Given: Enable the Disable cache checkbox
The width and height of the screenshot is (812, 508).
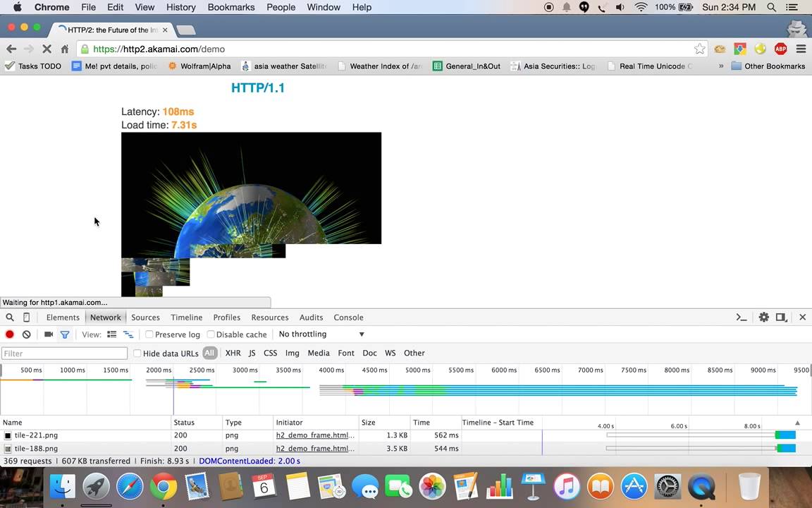Looking at the screenshot, I should click(x=211, y=334).
